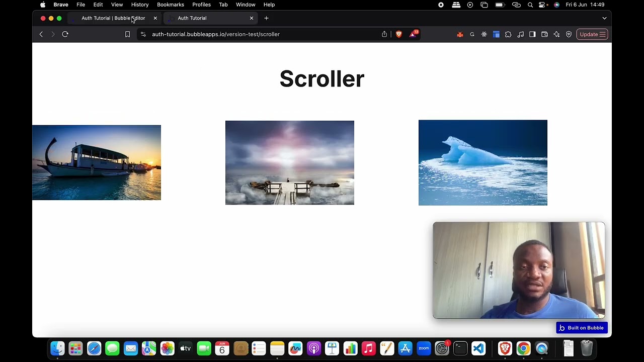644x362 pixels.
Task: Open the Apple menu
Action: 43,5
